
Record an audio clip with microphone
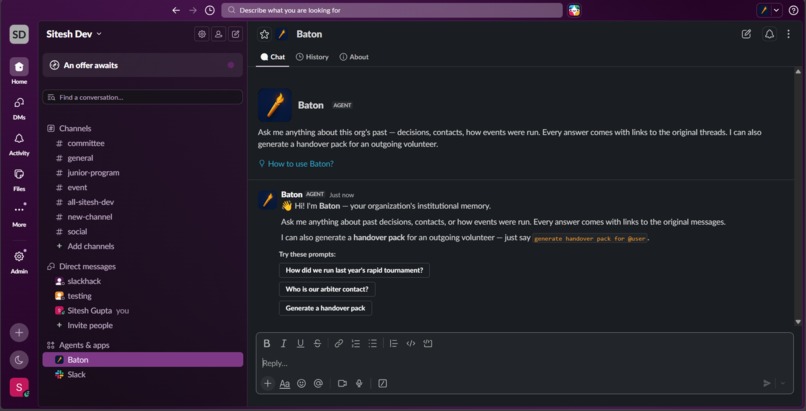click(x=359, y=383)
